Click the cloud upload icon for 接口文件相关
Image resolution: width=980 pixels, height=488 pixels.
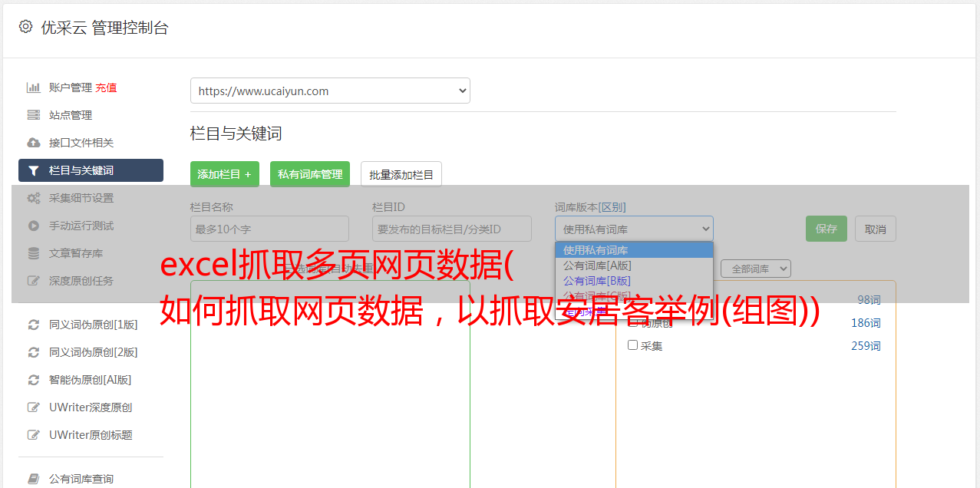pyautogui.click(x=34, y=143)
